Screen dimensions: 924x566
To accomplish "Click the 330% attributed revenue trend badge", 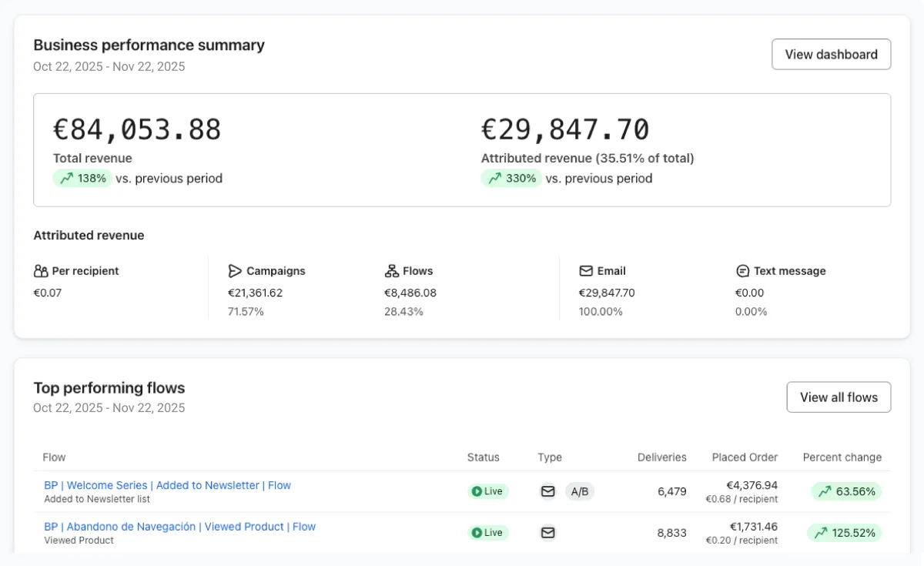I will [x=511, y=179].
